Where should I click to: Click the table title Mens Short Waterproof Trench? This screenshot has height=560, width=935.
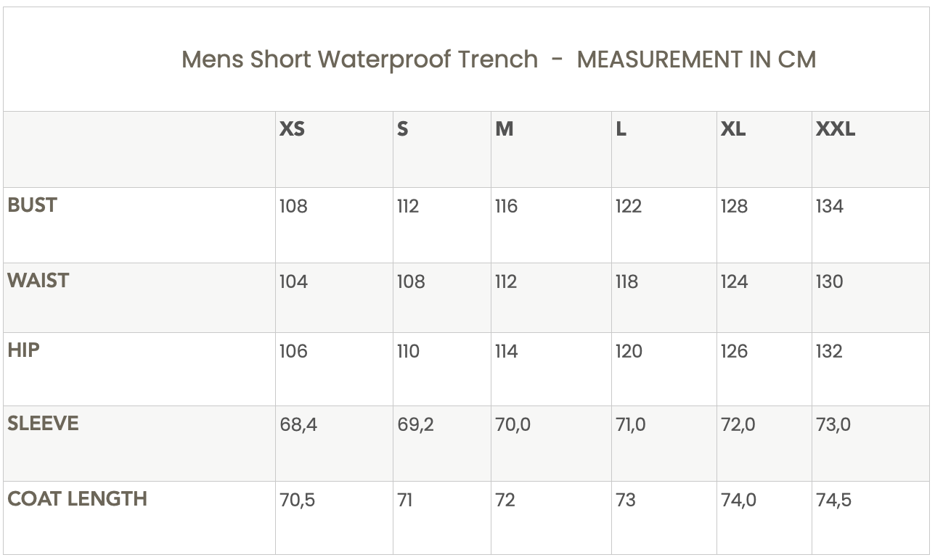(359, 59)
